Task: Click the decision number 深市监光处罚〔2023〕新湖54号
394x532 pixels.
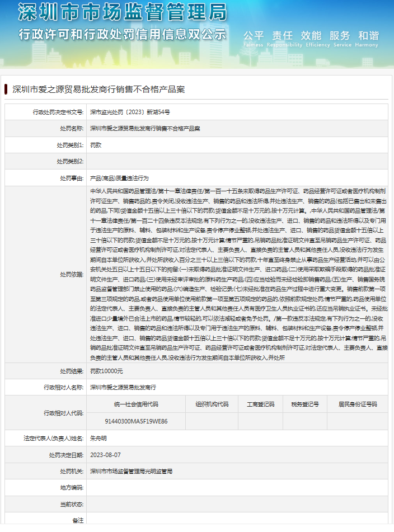Action: (130, 112)
